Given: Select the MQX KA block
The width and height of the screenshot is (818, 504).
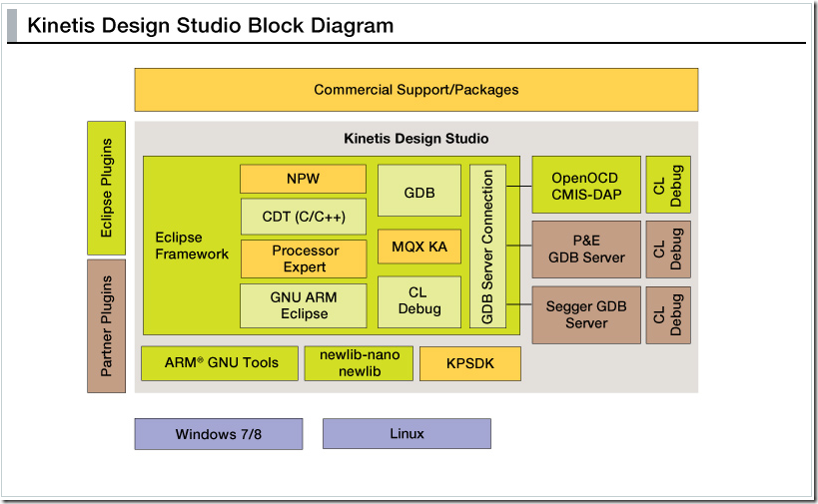Looking at the screenshot, I should click(418, 247).
